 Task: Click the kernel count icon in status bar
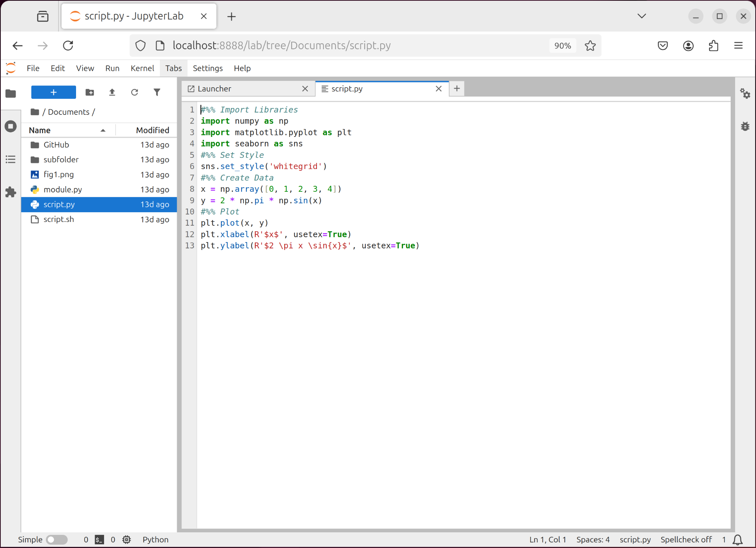click(127, 539)
